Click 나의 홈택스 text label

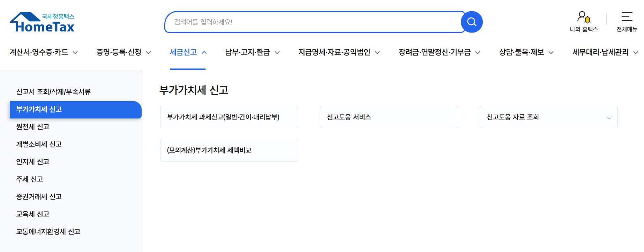click(x=584, y=29)
